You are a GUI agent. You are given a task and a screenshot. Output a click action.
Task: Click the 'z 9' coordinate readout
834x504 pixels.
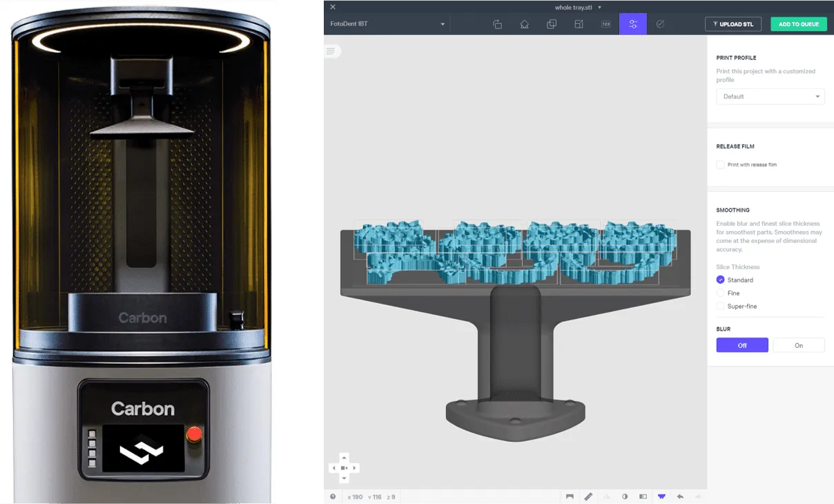(391, 496)
